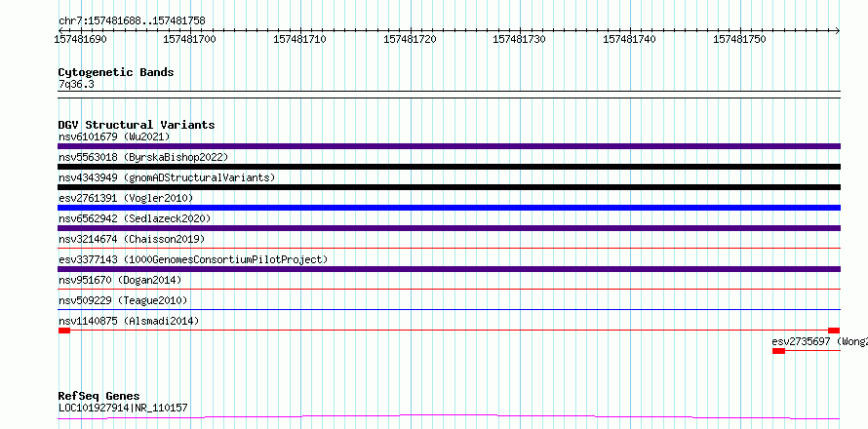Click the magenta LOC101927914 gene line
This screenshot has width=868, height=429.
pyautogui.click(x=449, y=417)
